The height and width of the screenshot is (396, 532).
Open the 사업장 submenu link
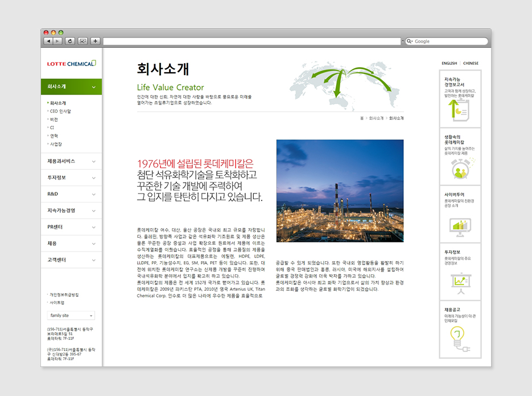[x=56, y=144]
